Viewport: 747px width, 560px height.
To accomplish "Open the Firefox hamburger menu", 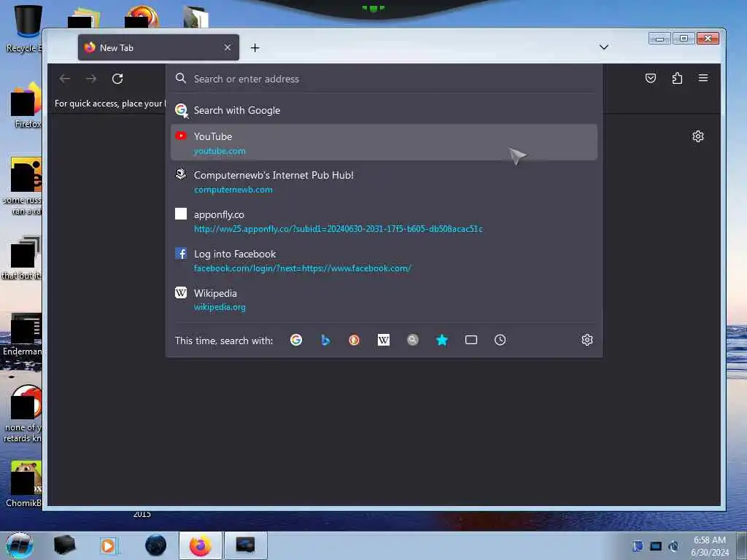I will point(703,77).
